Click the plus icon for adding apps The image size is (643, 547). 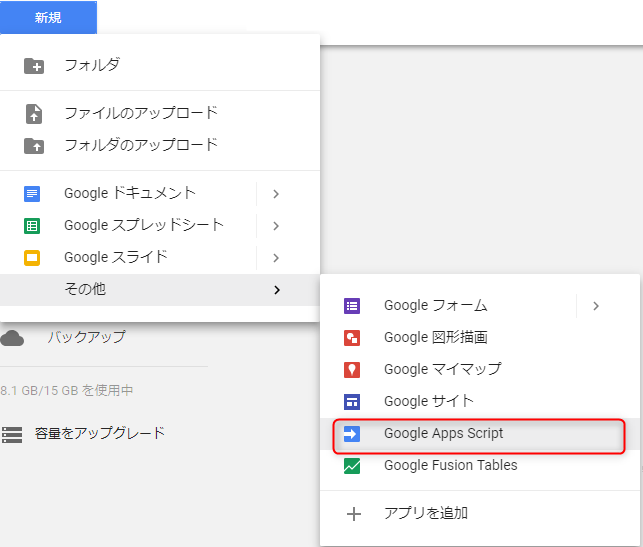point(354,514)
